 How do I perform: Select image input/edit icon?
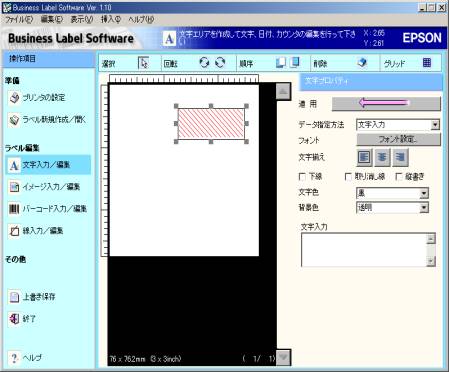pyautogui.click(x=14, y=187)
